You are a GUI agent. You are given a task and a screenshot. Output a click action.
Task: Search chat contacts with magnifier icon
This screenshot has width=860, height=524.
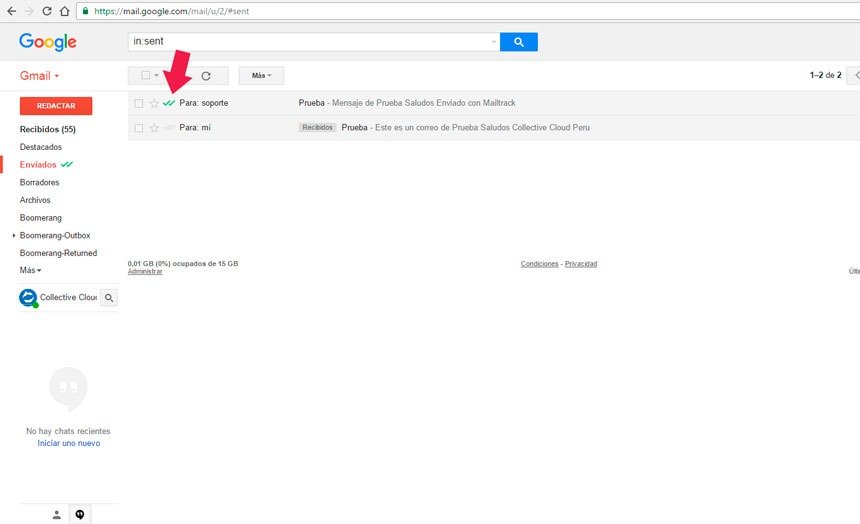(109, 297)
